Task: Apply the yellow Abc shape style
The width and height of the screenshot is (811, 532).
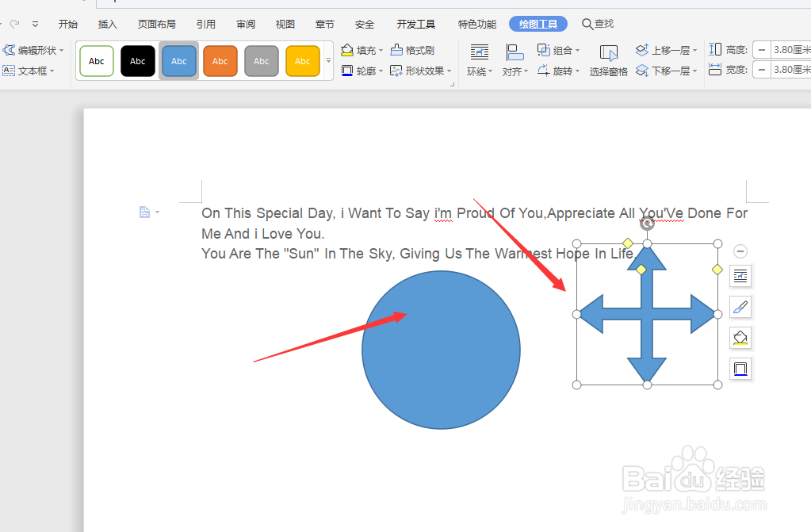Action: (x=303, y=61)
